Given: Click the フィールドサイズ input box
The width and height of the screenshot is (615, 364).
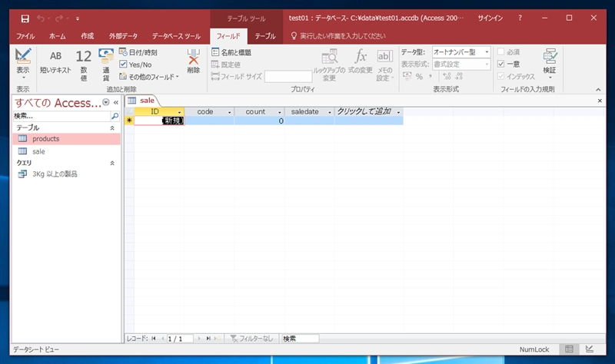Looking at the screenshot, I should 288,76.
